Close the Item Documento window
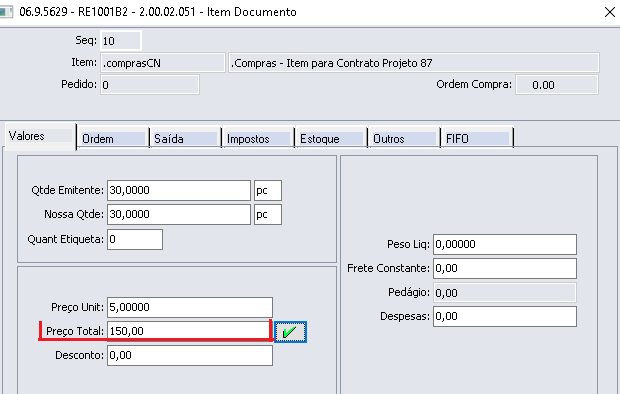The height and width of the screenshot is (394, 620). point(610,12)
